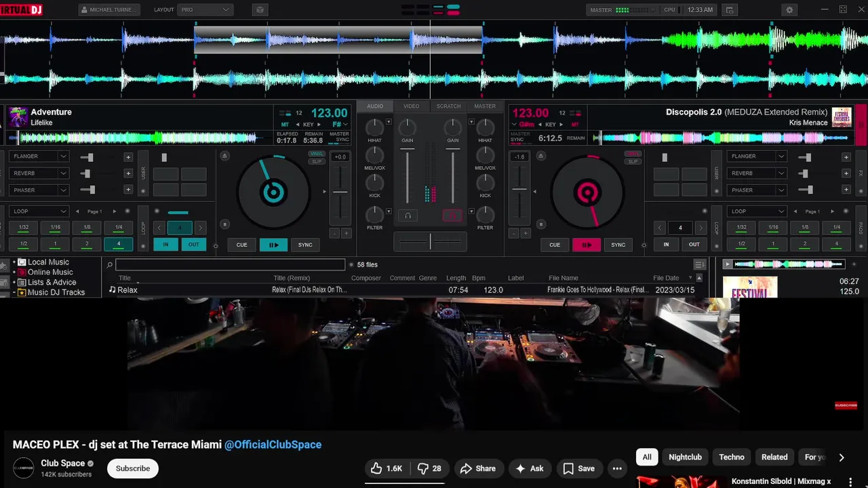The width and height of the screenshot is (868, 488).
Task: Dislike the YouTube video
Action: [429, 468]
